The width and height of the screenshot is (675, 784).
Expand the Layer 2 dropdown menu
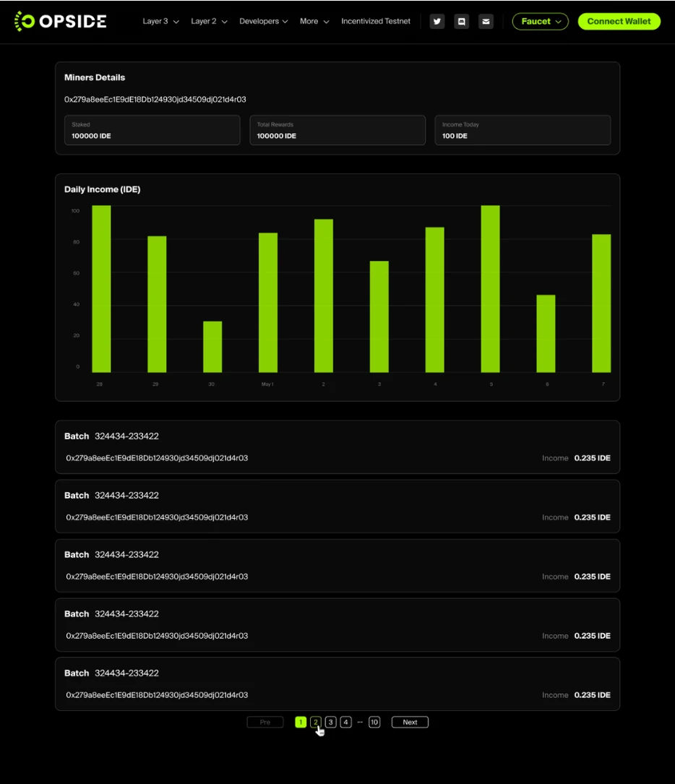209,22
